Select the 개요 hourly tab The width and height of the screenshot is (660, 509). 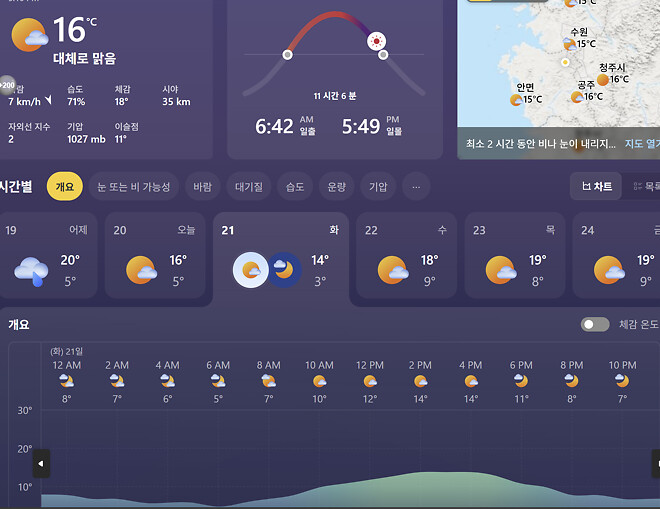(65, 187)
